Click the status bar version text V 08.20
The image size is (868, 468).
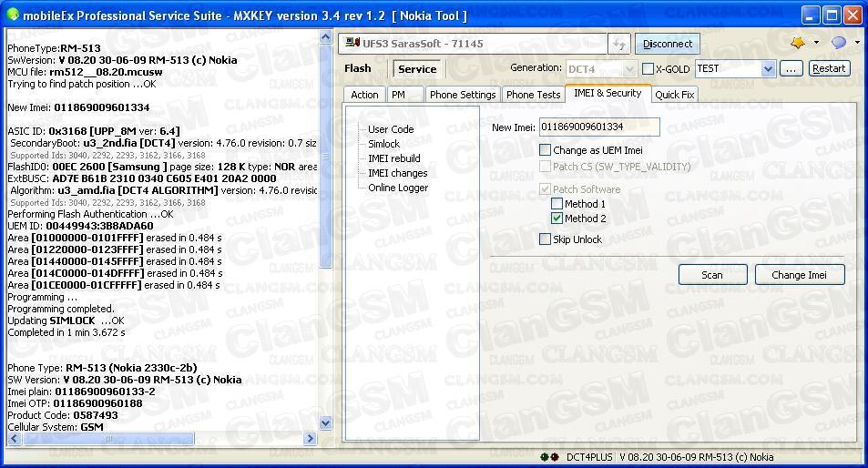point(697,457)
